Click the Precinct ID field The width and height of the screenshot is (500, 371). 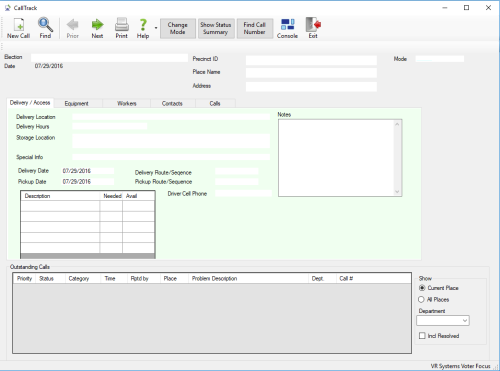tap(311, 60)
